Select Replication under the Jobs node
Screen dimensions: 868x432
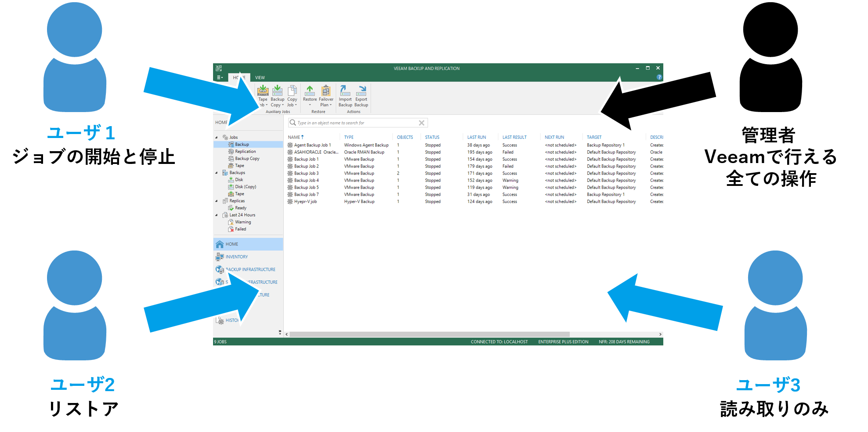pos(245,152)
